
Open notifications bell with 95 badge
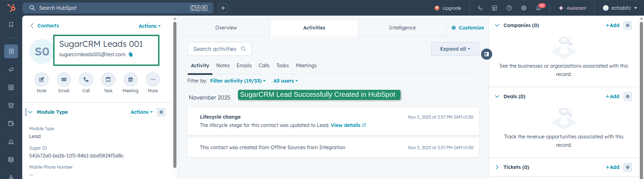[x=539, y=8]
